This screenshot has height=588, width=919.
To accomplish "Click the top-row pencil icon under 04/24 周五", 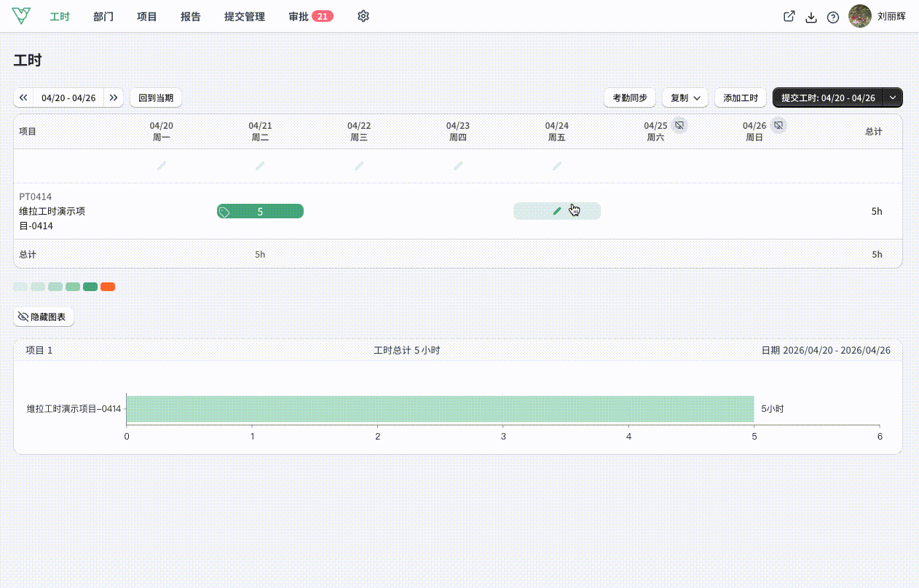I will tap(557, 166).
